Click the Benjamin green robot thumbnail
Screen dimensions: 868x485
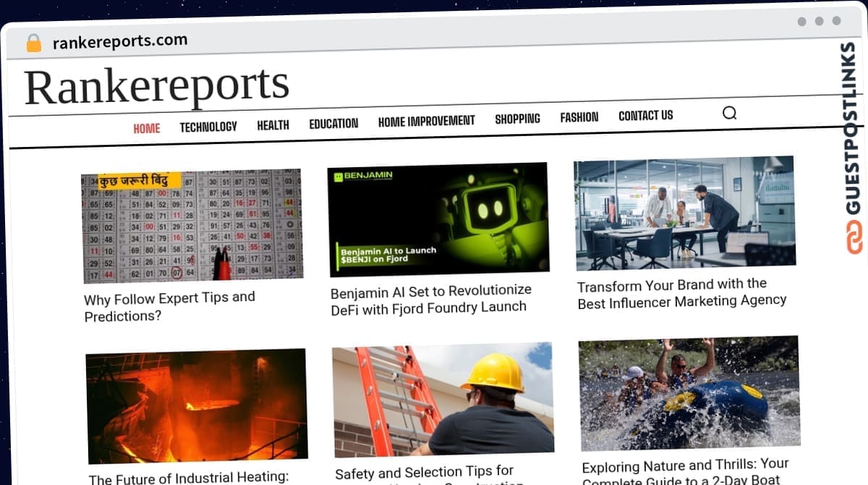point(438,219)
